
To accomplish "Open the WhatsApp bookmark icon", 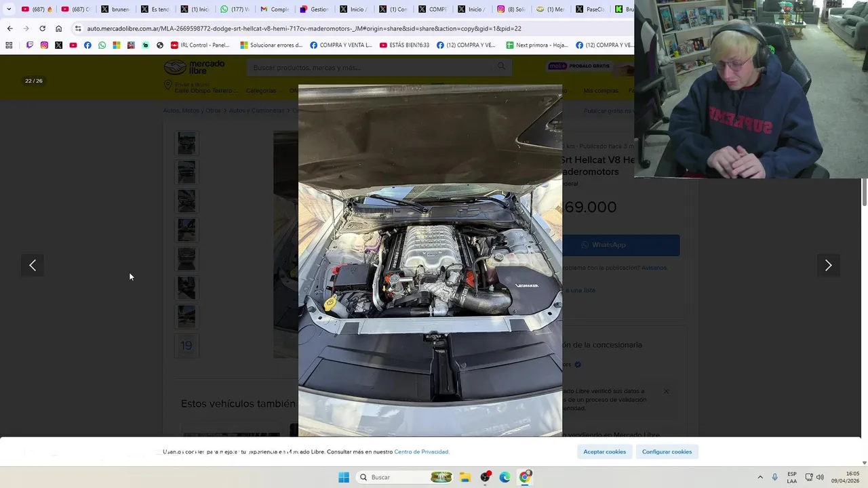I will coord(102,45).
